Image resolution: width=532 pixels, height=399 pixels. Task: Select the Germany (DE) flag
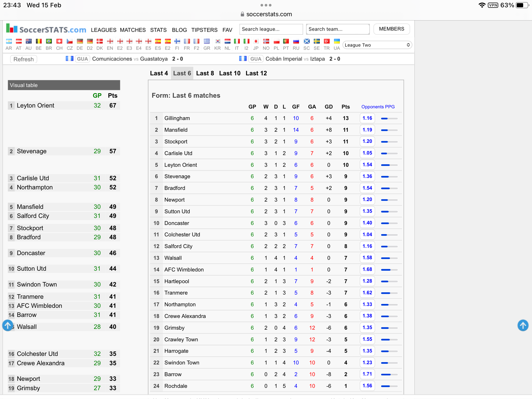[80, 41]
